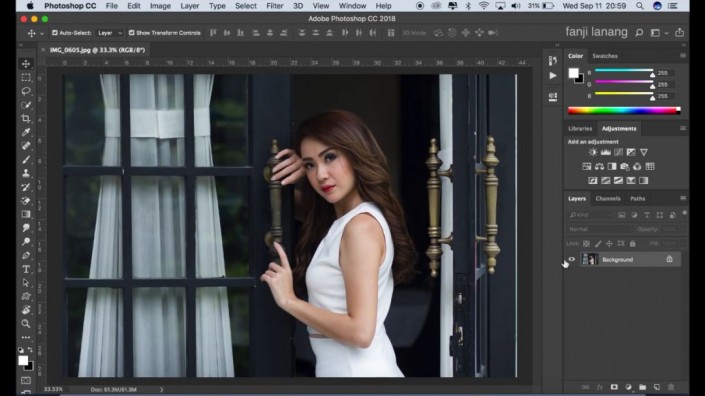Open the Layers panel options menu

(x=683, y=198)
